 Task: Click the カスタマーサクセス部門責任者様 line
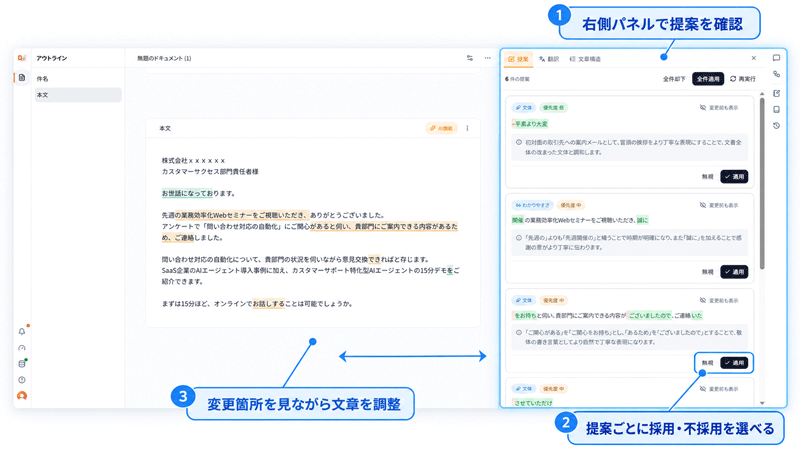(210, 172)
